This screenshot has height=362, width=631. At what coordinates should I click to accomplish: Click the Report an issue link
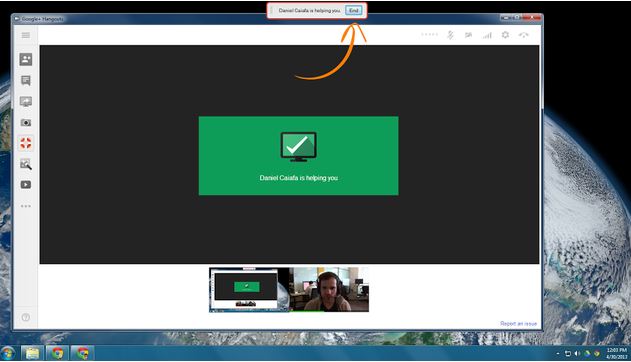(x=518, y=323)
